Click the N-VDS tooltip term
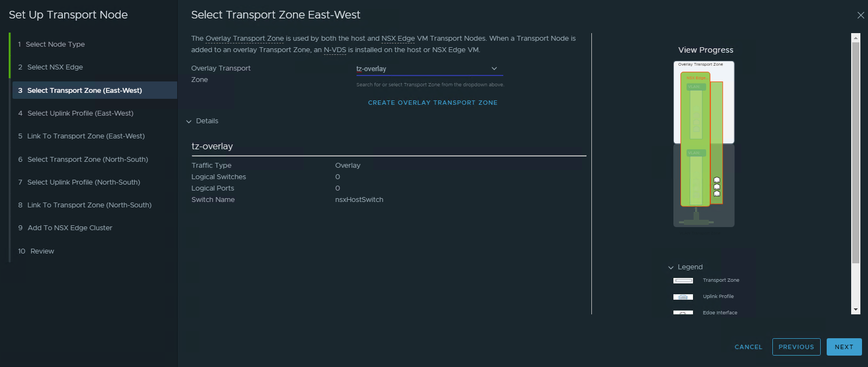This screenshot has width=868, height=367. 335,50
